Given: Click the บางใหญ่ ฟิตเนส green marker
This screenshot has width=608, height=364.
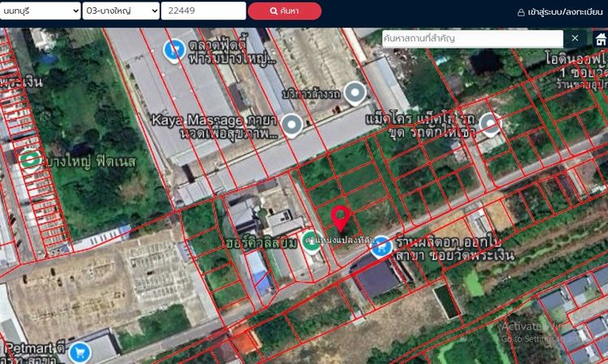Looking at the screenshot, I should point(31,160).
